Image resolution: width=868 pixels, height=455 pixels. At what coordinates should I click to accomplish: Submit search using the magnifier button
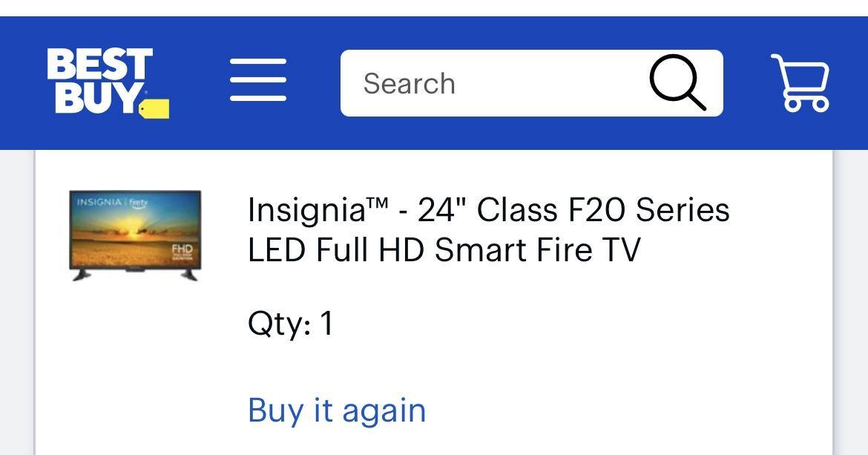pos(678,82)
